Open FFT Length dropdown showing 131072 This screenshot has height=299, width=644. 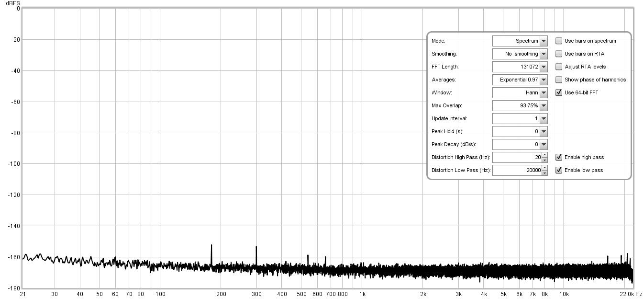coord(520,67)
